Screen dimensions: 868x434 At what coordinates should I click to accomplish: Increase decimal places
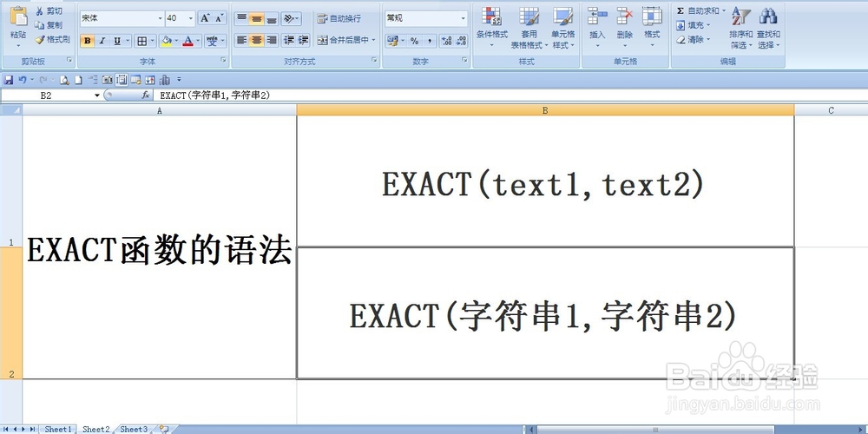(447, 41)
